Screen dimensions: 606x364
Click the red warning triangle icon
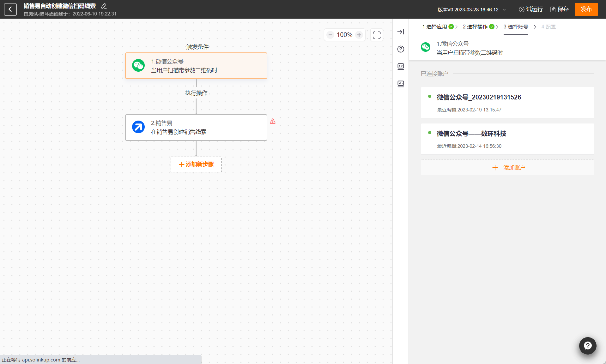273,121
